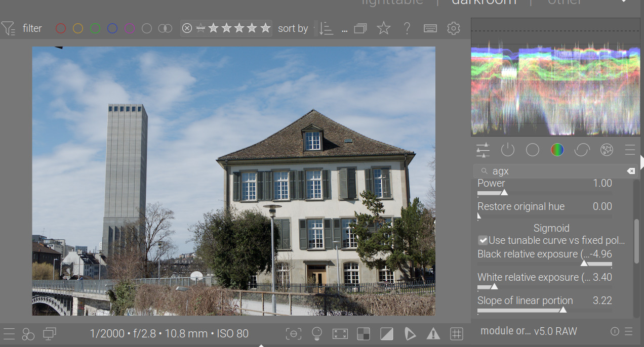Screen dimensions: 644x347
Task: Open the sort by dropdown
Action: [315, 28]
